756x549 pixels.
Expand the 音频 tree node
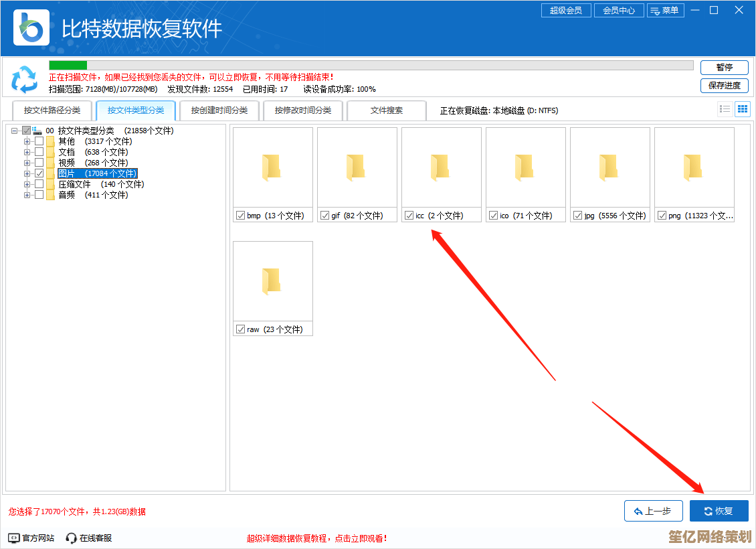pos(27,195)
